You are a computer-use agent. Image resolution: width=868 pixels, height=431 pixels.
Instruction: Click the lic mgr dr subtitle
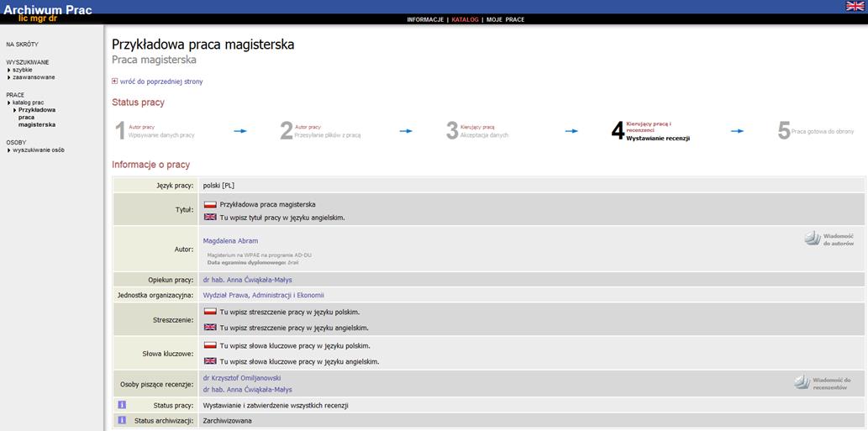[38, 18]
